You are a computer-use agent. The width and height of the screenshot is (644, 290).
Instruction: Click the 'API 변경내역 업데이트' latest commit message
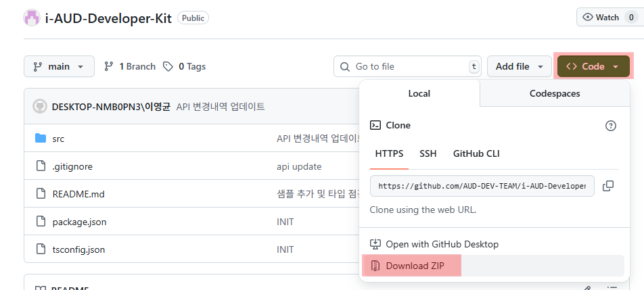(x=221, y=107)
